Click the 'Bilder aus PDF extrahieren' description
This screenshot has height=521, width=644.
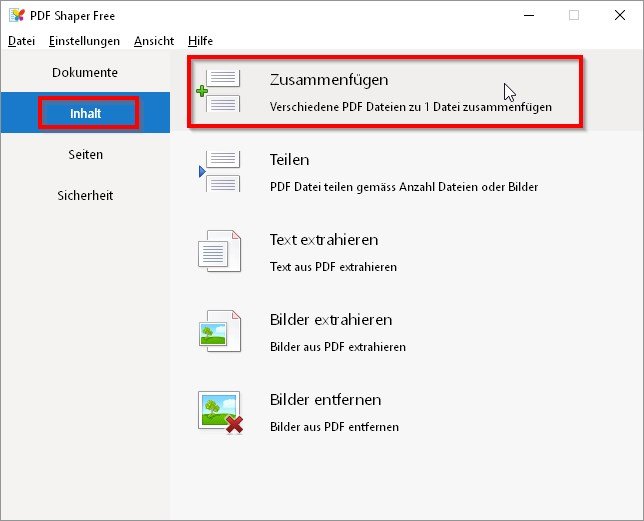[338, 347]
